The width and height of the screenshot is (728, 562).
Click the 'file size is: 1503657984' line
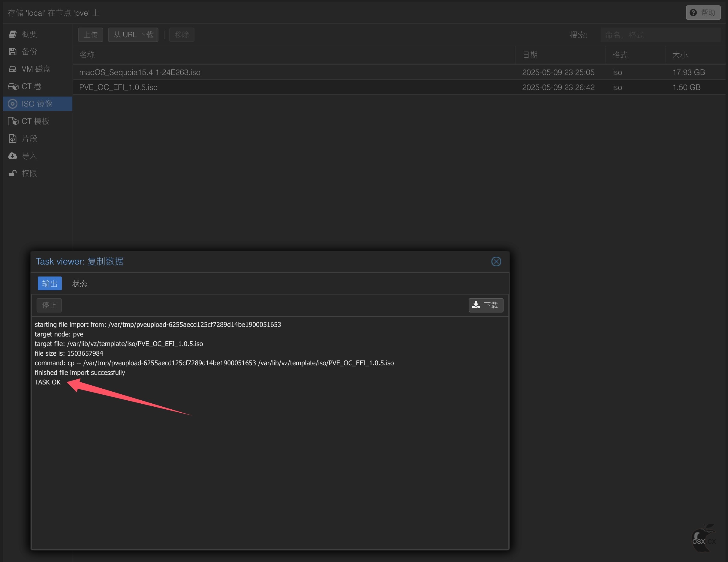(69, 353)
